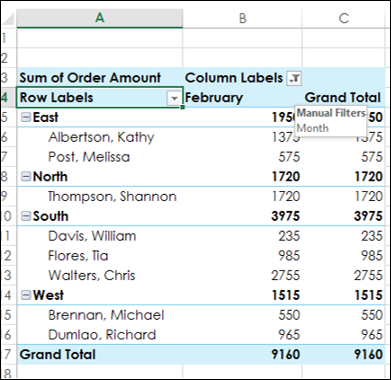Select February value 550 for Brennan, Michael
The image size is (391, 380).
tap(289, 315)
